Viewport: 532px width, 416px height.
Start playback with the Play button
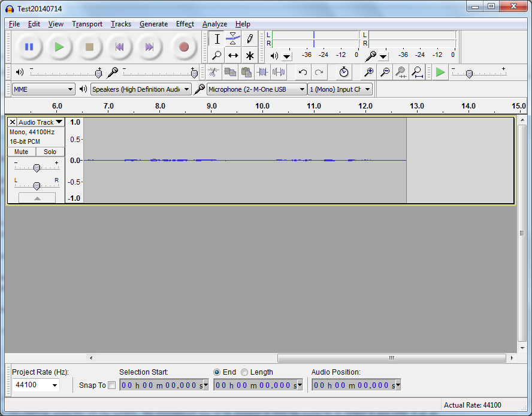click(x=59, y=47)
